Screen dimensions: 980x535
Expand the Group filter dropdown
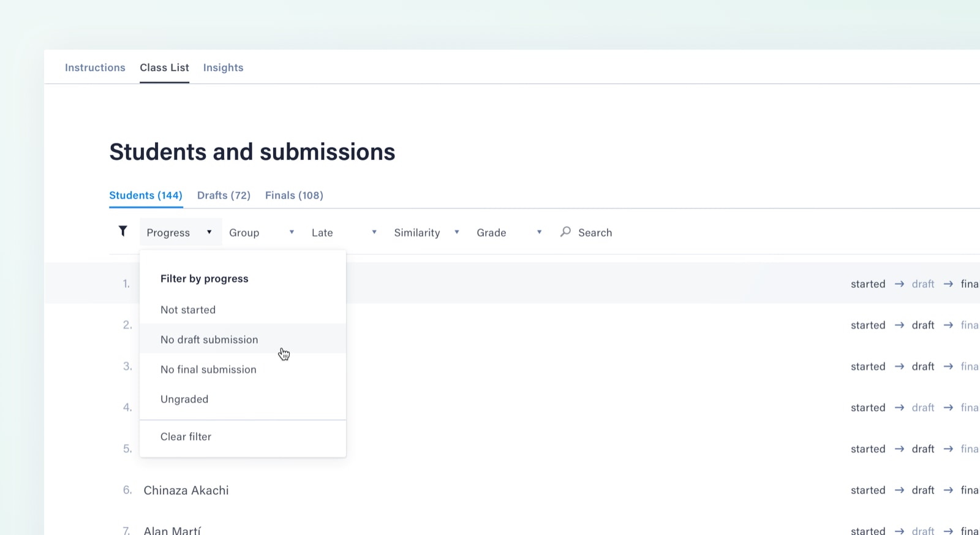[262, 233]
